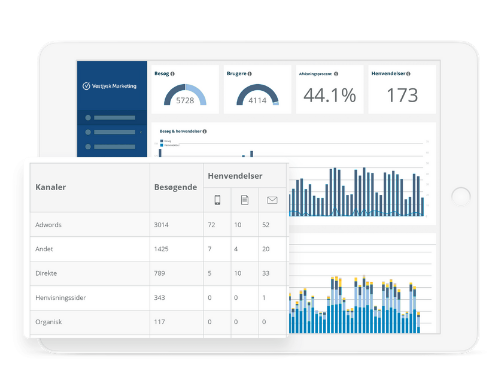Click the envelope icon column header
This screenshot has height=380, width=495.
[272, 200]
